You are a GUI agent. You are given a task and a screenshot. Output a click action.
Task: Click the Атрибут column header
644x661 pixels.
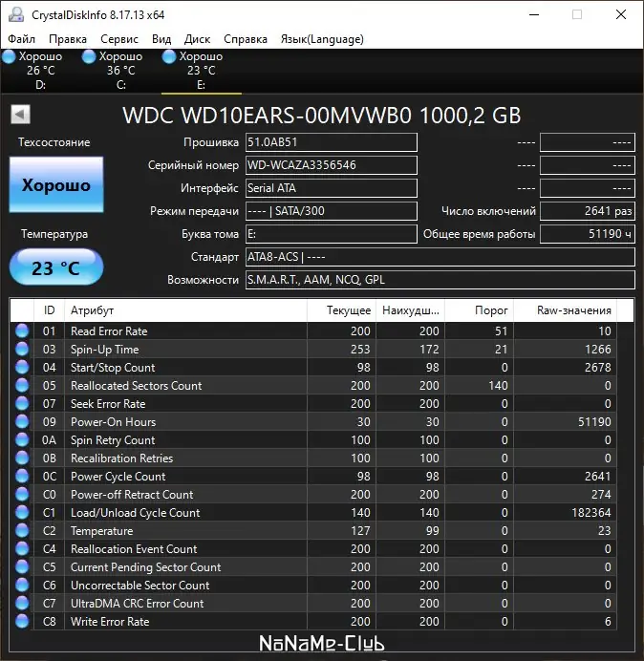[186, 310]
